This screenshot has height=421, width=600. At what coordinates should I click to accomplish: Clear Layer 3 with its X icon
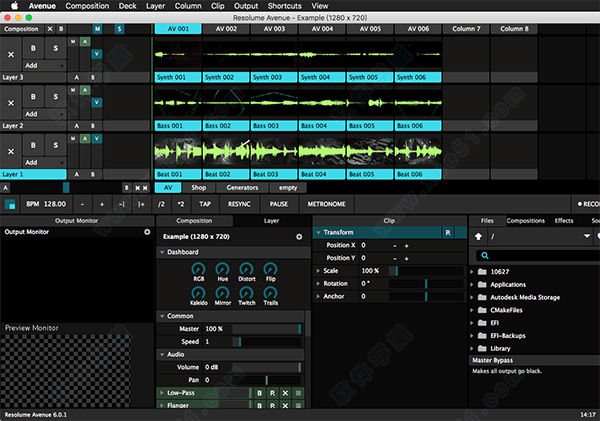(11, 54)
